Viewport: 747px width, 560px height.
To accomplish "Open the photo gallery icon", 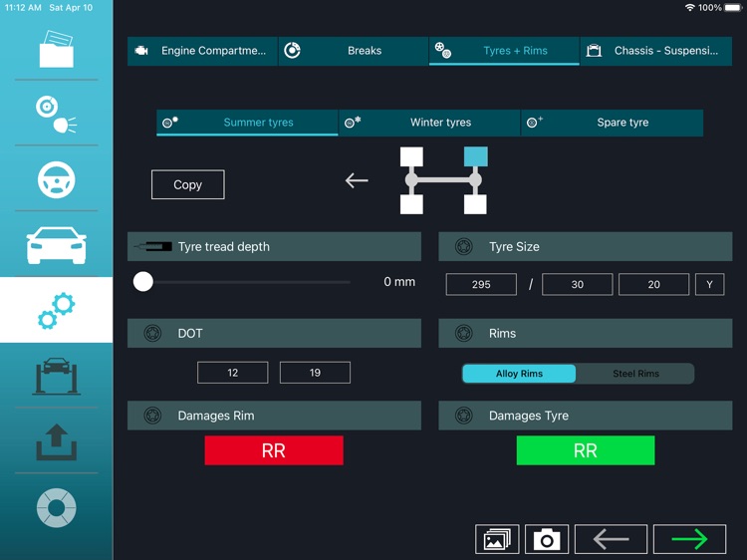I will pos(497,539).
